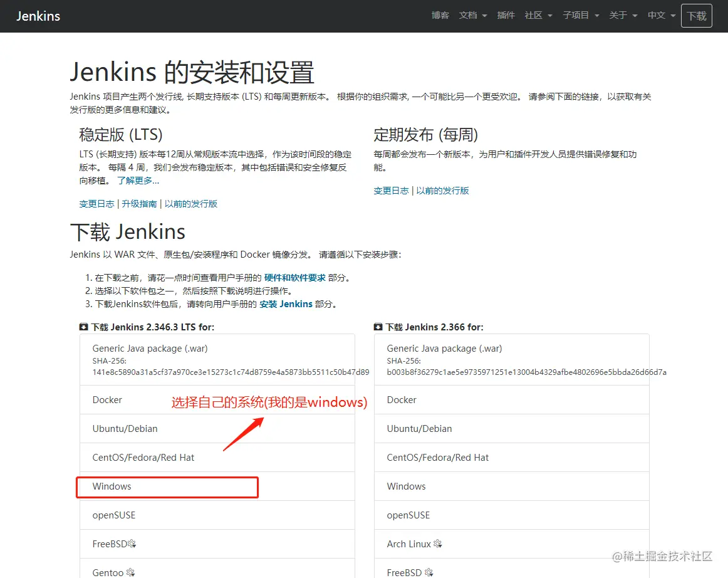Select weekly Windows download option
728x578 pixels.
pos(512,486)
